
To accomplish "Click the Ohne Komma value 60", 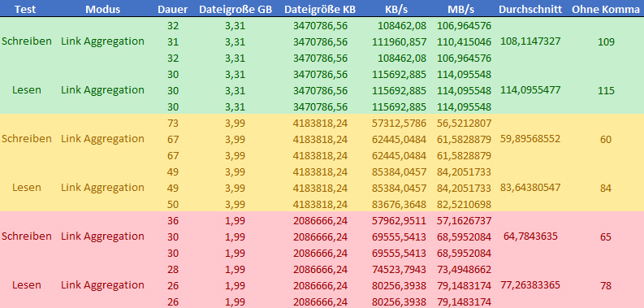I will [x=606, y=140].
